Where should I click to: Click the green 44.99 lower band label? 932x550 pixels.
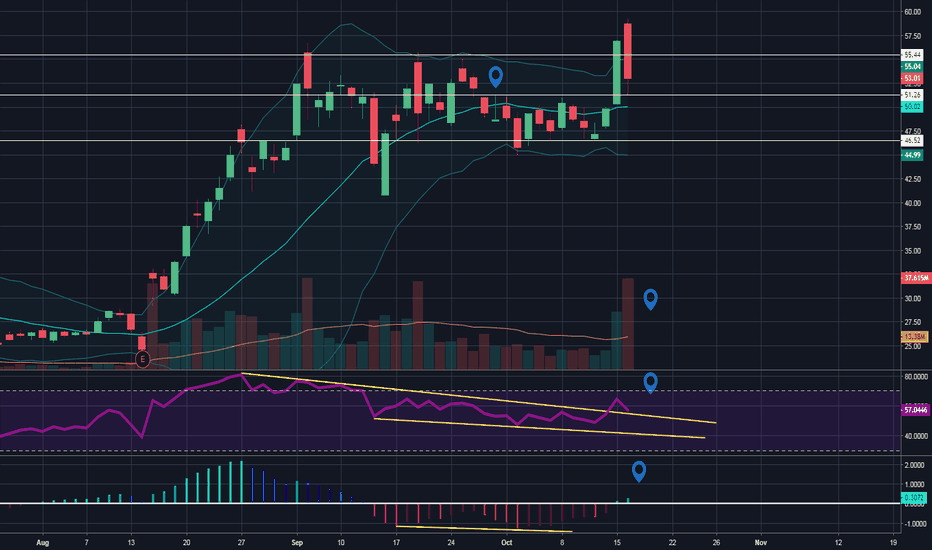pos(912,155)
